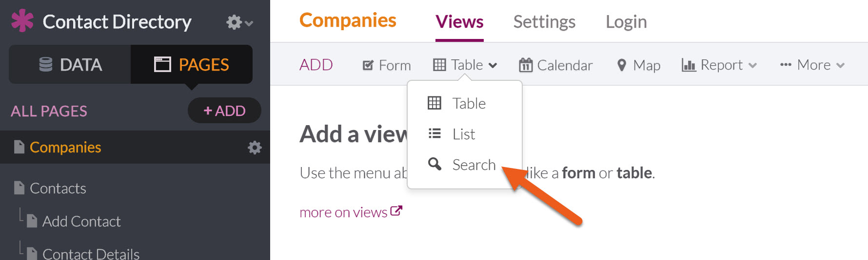The image size is (868, 260).
Task: Open the Contact Details child page
Action: point(91,253)
